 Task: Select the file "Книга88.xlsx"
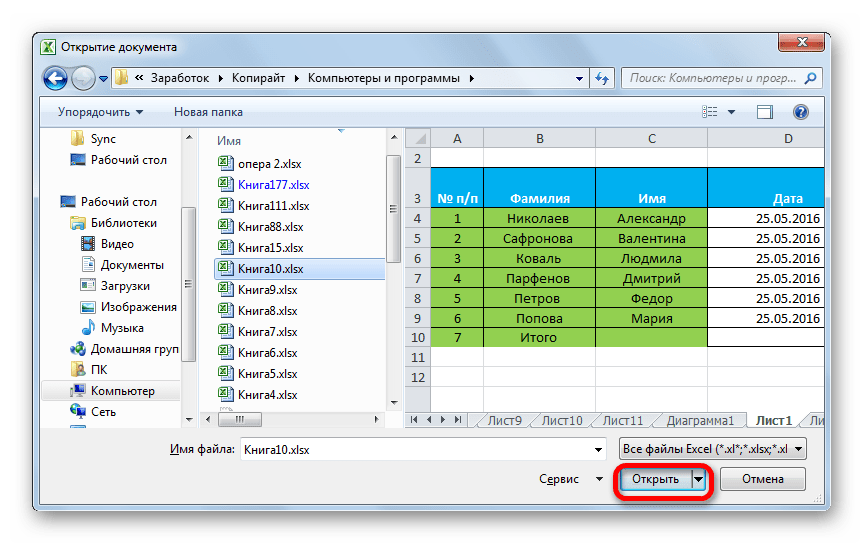[261, 227]
